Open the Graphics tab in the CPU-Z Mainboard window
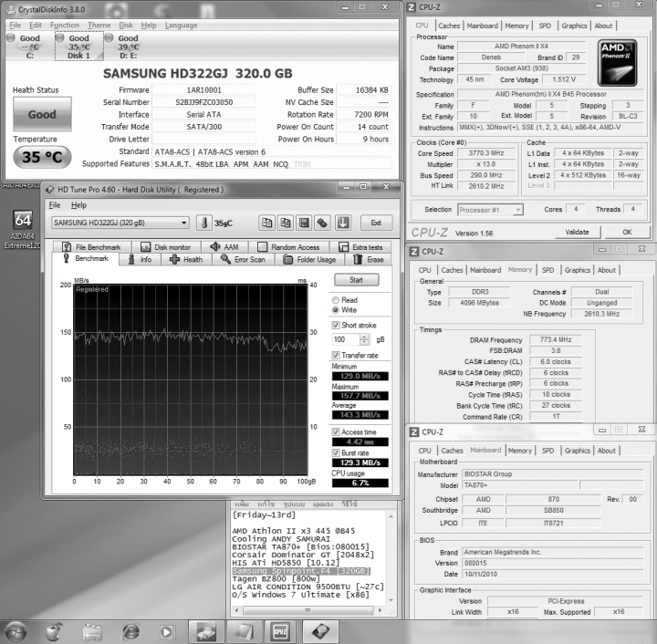657x644 pixels. pos(577,451)
